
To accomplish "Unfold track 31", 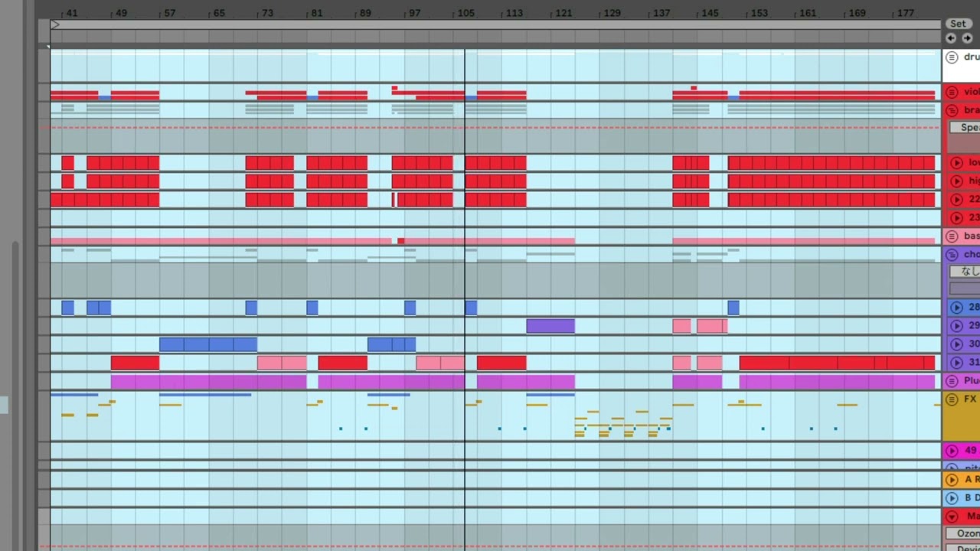I will [x=956, y=363].
